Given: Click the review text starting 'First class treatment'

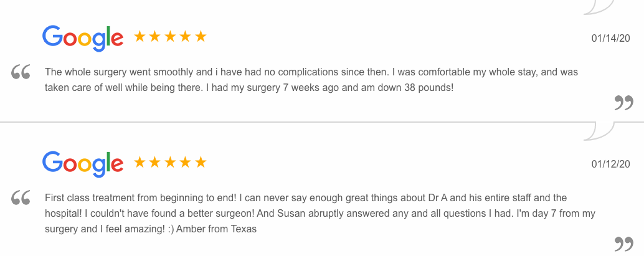Looking at the screenshot, I should click(320, 213).
